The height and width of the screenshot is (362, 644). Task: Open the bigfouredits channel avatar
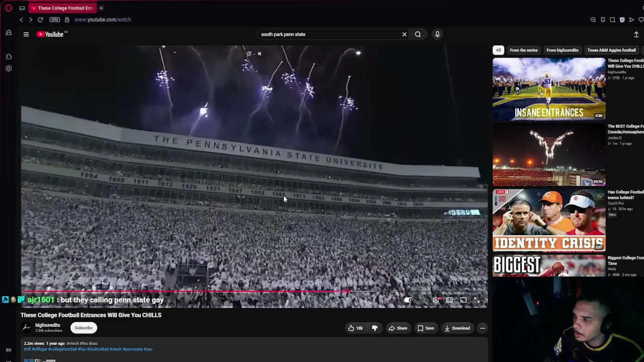click(27, 328)
